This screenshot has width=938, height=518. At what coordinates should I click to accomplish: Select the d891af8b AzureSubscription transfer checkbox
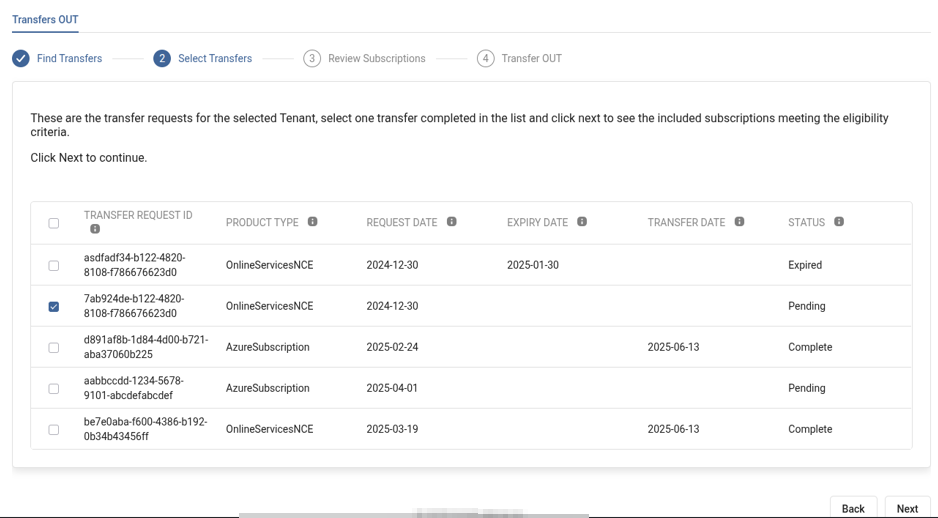[x=54, y=348]
